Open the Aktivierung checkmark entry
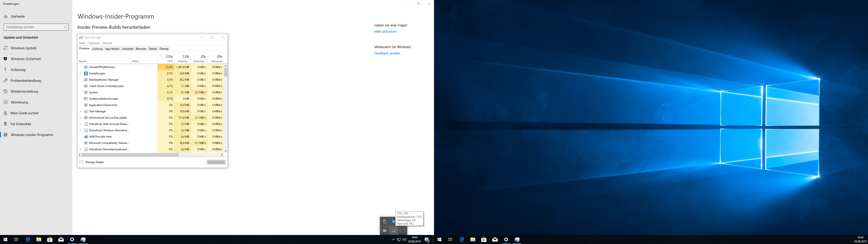The height and width of the screenshot is (244, 868). (x=36, y=102)
